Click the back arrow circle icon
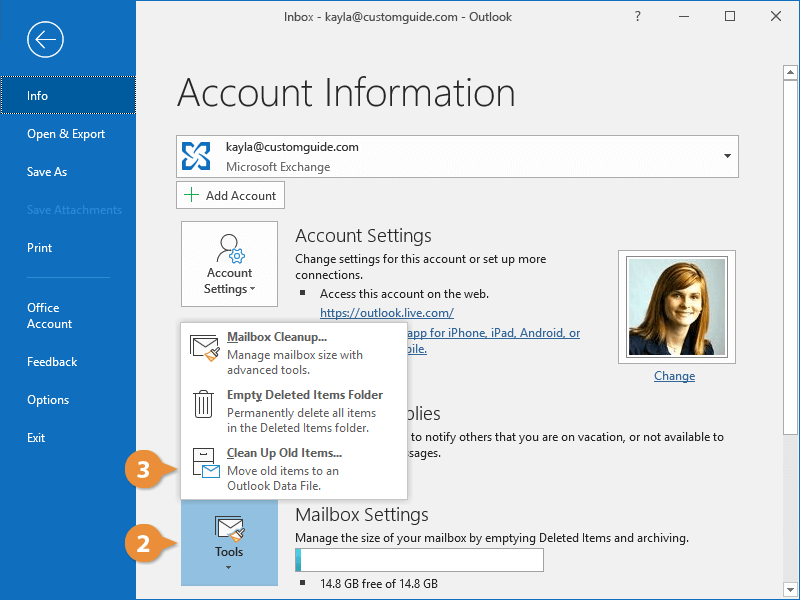 click(x=45, y=39)
